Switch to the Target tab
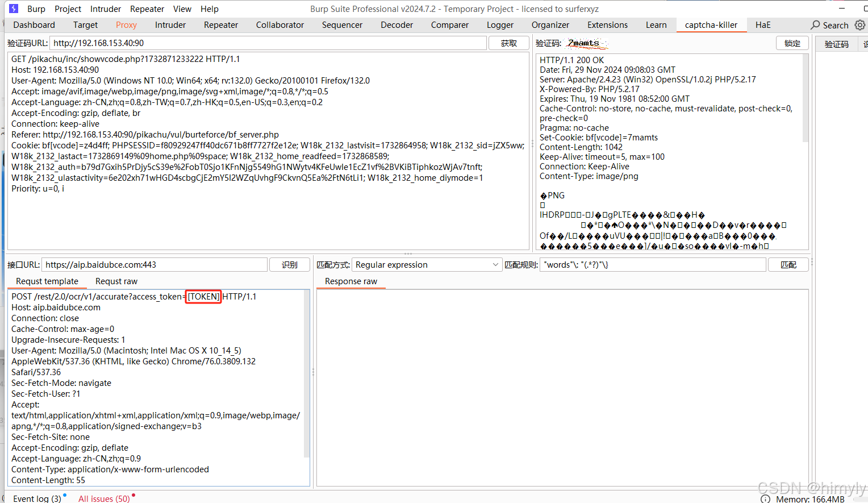Screen dimensions: 868x503 pos(85,25)
